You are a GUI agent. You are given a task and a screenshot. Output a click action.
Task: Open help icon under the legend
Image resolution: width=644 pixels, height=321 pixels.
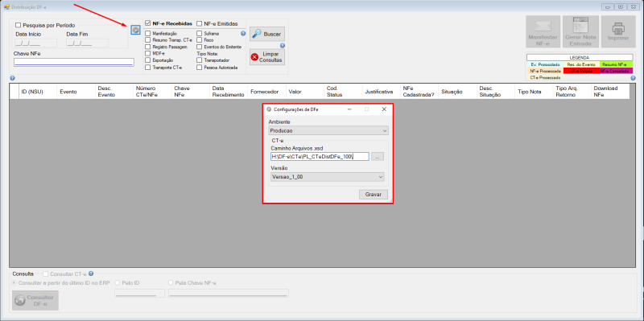coord(633,78)
